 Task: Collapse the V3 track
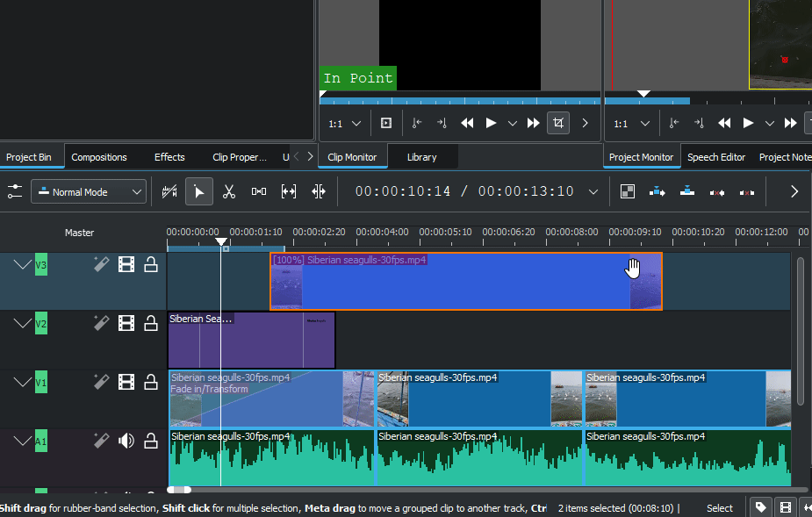coord(22,264)
